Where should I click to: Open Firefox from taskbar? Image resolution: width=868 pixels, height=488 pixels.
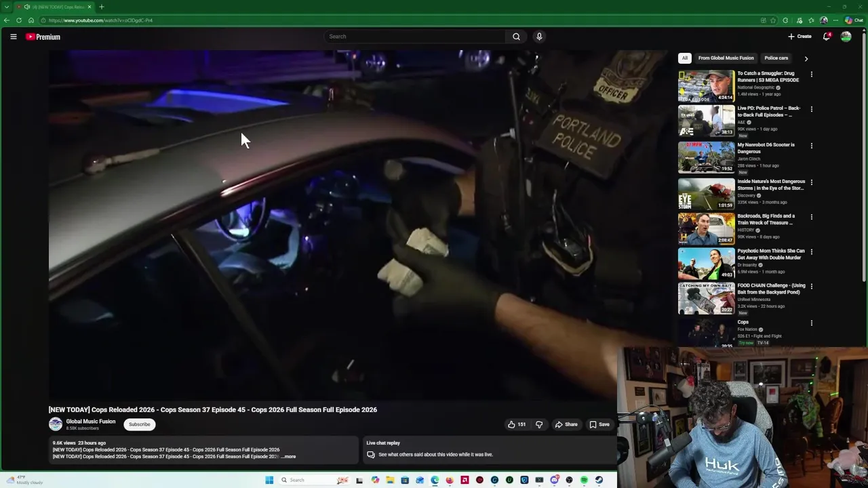tap(450, 480)
